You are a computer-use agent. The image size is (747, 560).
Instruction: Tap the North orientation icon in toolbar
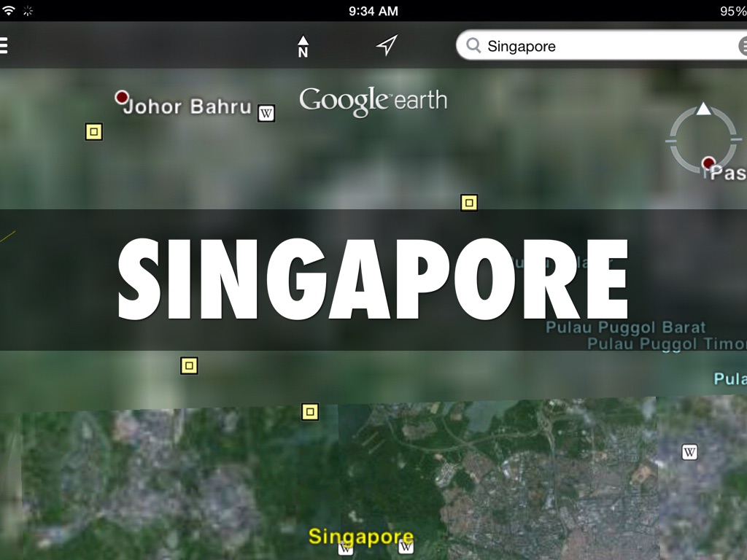coord(303,47)
